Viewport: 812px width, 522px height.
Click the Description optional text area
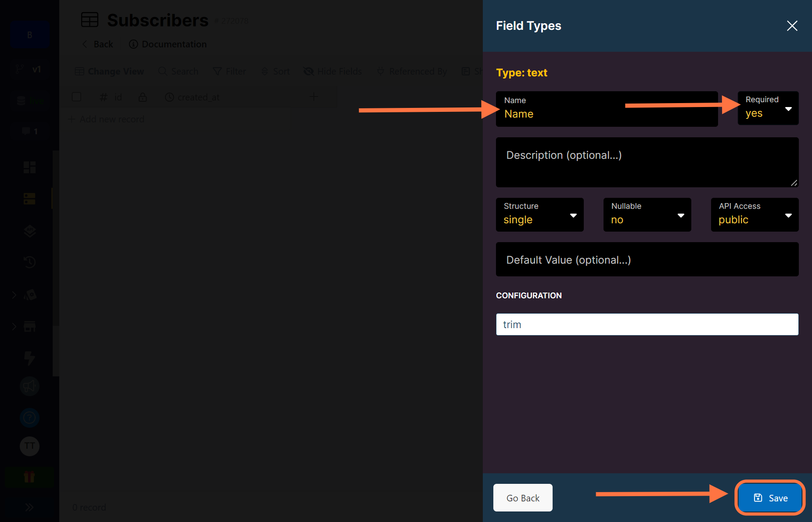coord(647,162)
